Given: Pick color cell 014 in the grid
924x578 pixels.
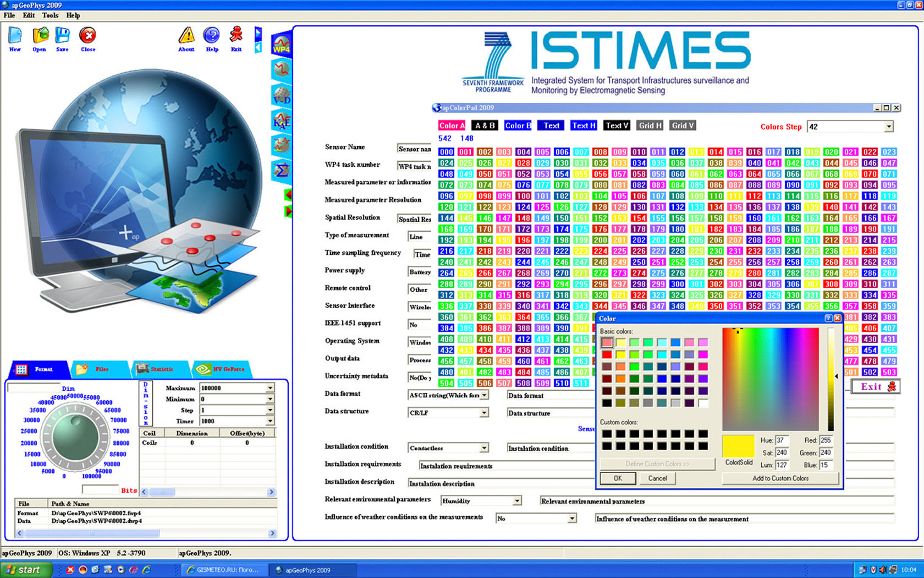Looking at the screenshot, I should coord(715,152).
